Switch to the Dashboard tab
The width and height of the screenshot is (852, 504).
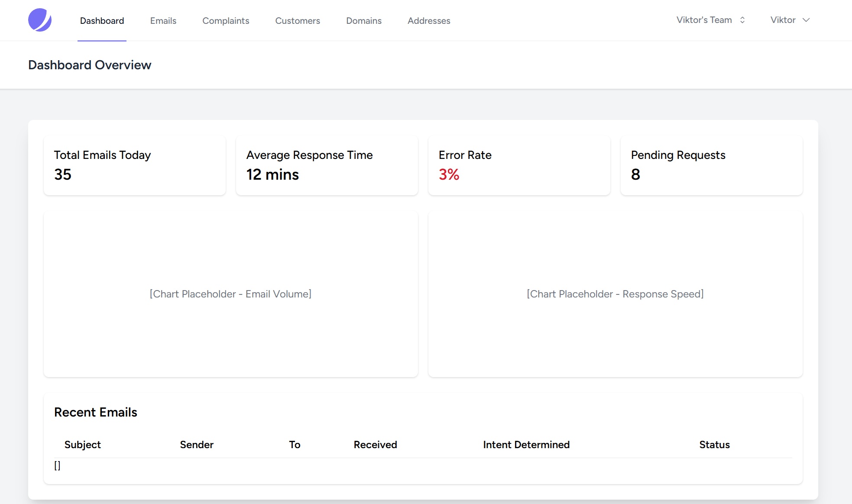click(x=102, y=21)
